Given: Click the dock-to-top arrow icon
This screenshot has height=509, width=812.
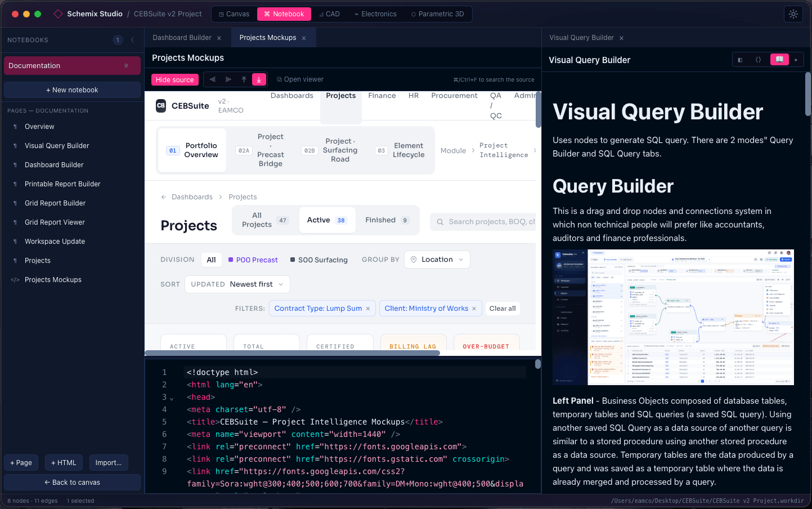Looking at the screenshot, I should 244,79.
